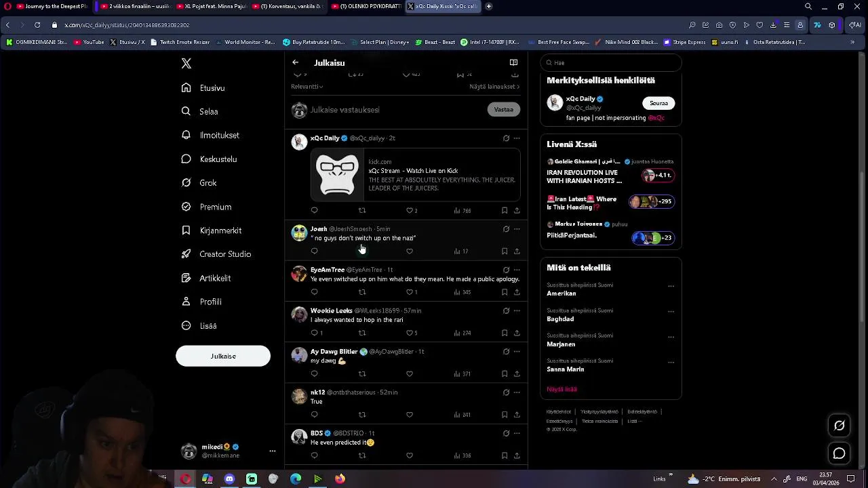The image size is (868, 488).
Task: Click the Creator Studio rocket icon
Action: 186,254
